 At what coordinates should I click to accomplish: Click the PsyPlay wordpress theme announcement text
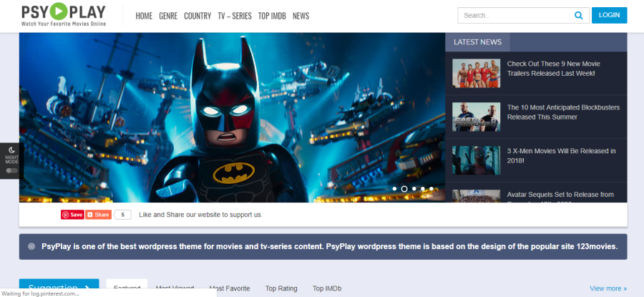tap(329, 246)
